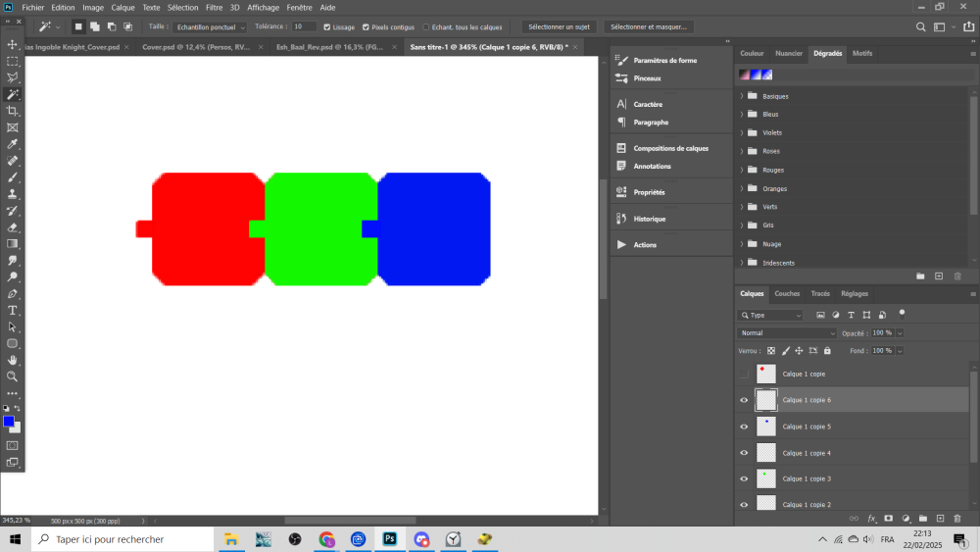Click the delete layer trash icon
980x552 pixels.
click(956, 518)
